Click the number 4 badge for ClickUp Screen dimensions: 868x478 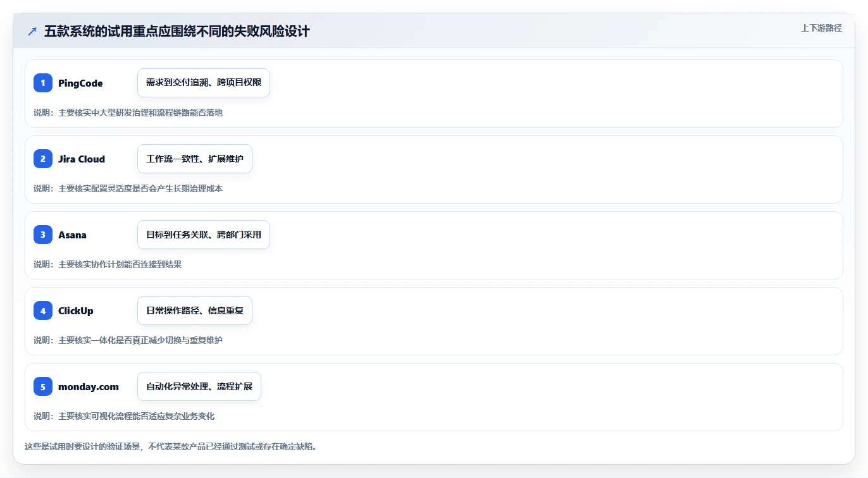pyautogui.click(x=43, y=310)
